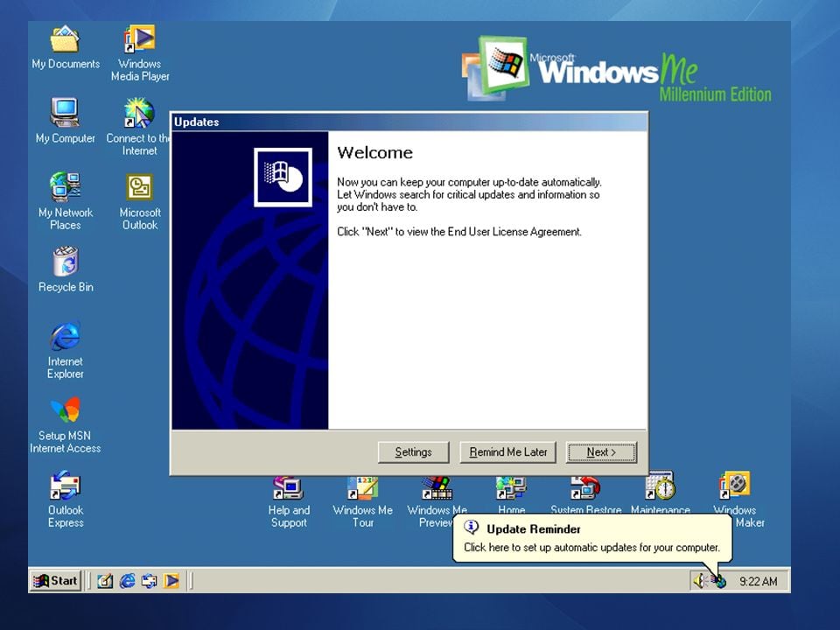Image resolution: width=840 pixels, height=630 pixels.
Task: Click the 9:22 AM taskbar clock
Action: (758, 581)
